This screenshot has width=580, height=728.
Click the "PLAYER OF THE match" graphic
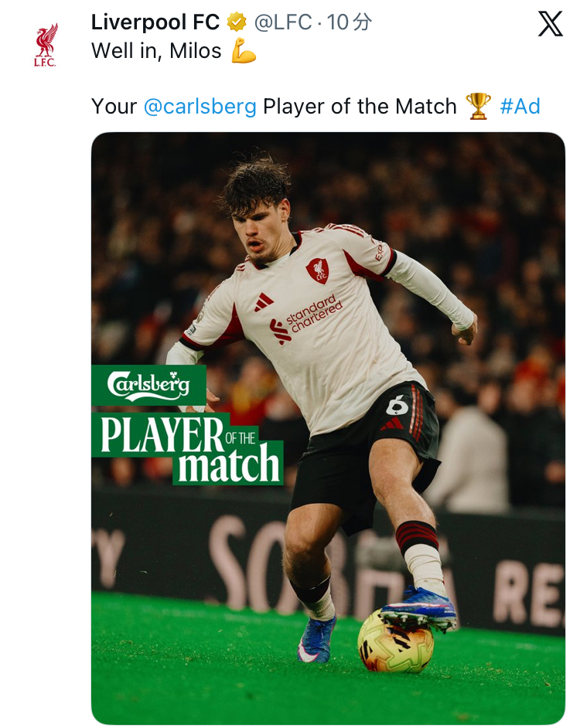click(188, 447)
